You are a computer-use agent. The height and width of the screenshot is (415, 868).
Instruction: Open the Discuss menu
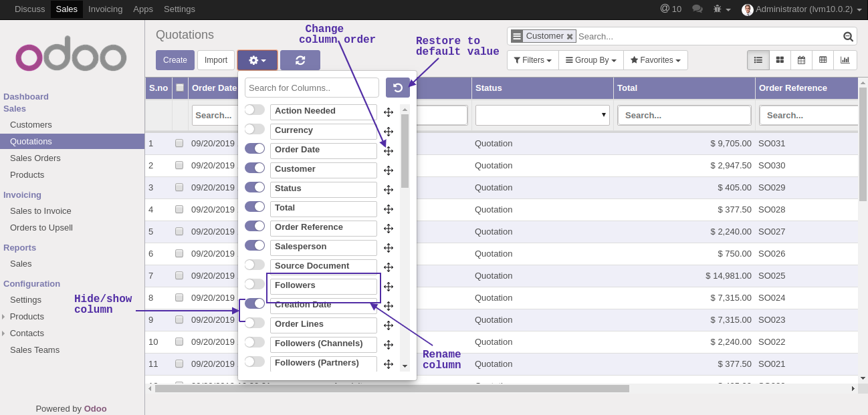click(x=29, y=9)
